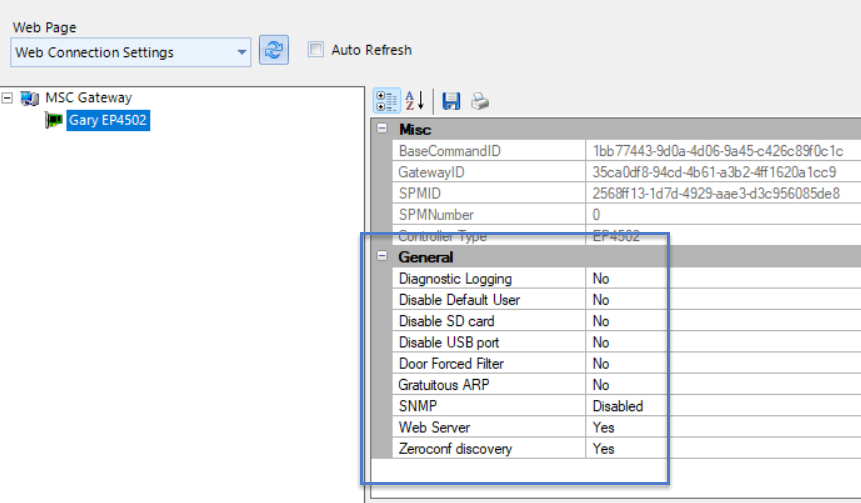
Task: Click the Web Server value Yes
Action: [603, 427]
